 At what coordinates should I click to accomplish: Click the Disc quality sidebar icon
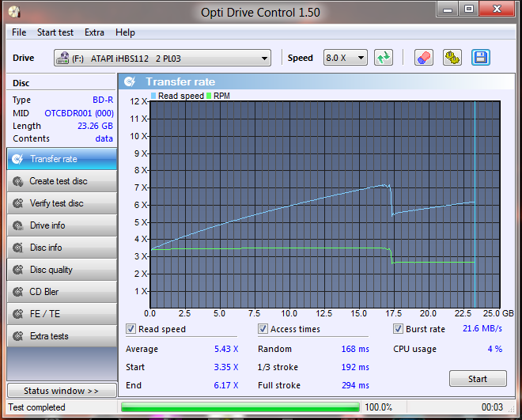(x=17, y=270)
